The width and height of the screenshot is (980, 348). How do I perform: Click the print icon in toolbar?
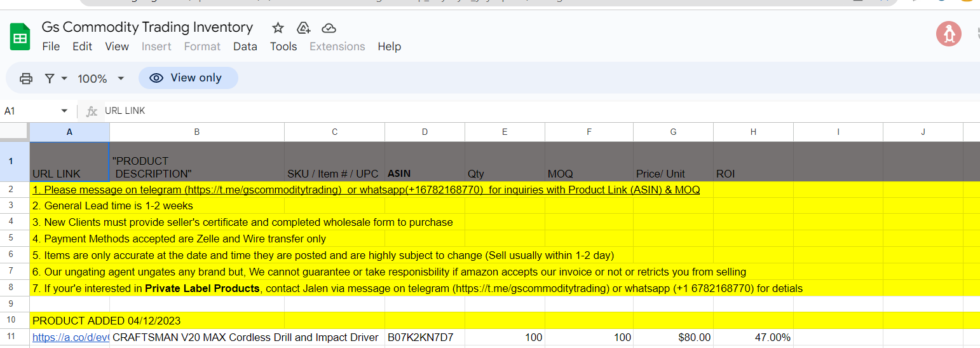pos(26,78)
